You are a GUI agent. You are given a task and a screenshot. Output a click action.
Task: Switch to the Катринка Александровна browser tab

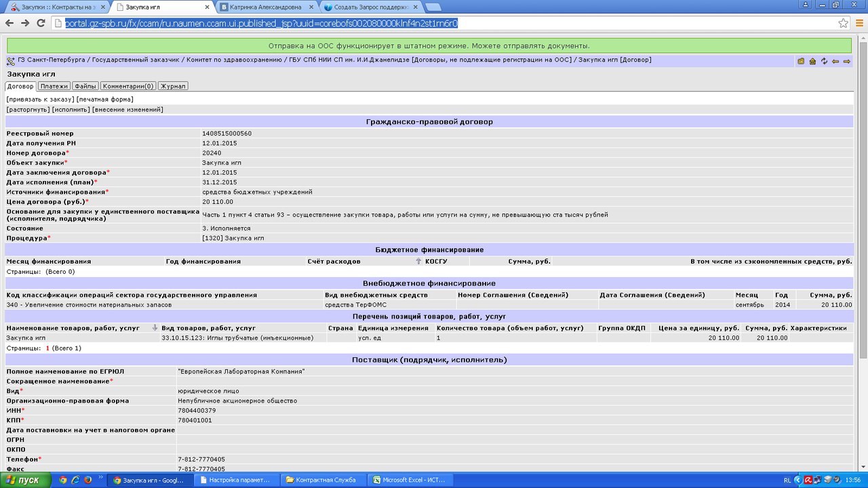point(267,7)
